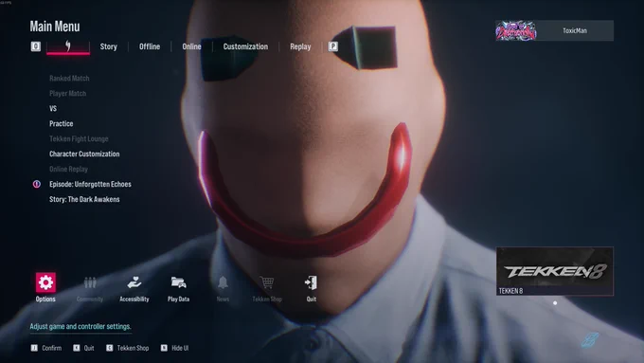
Task: Click the exclamation notice icon beside Episode
Action: pos(37,184)
